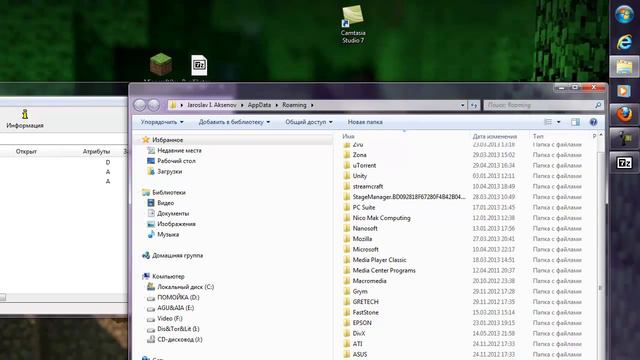Sort by the Тип column header
Screen dimensions: 640x360
538,136
